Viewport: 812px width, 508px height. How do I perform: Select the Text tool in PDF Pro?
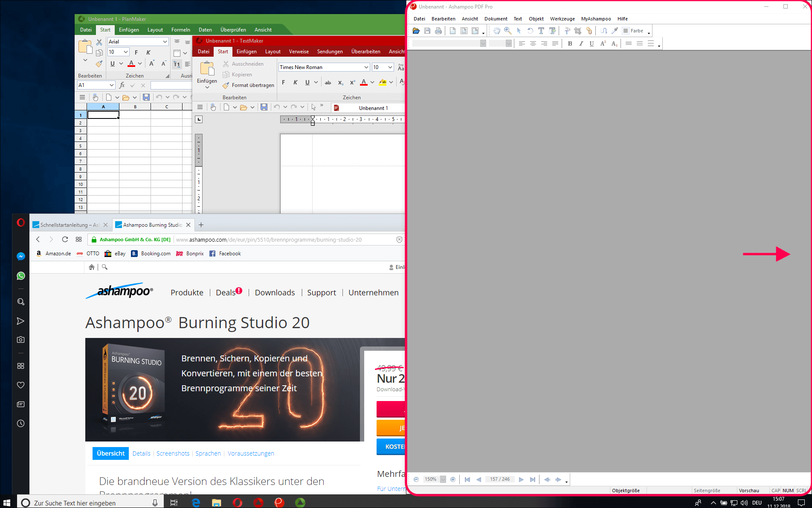point(541,31)
